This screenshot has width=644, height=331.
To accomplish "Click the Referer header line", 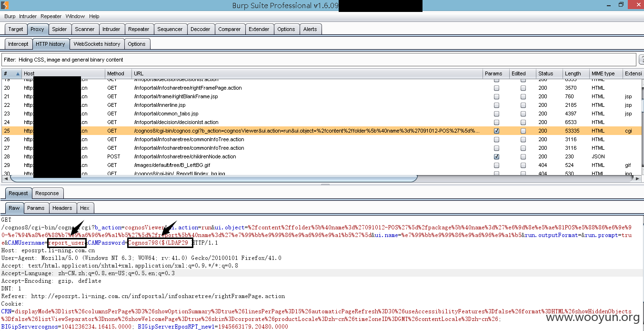I will click(143, 296).
